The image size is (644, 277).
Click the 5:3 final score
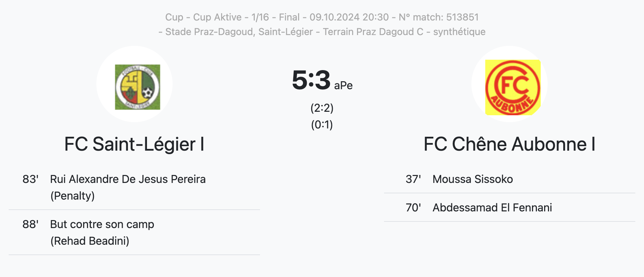point(311,80)
